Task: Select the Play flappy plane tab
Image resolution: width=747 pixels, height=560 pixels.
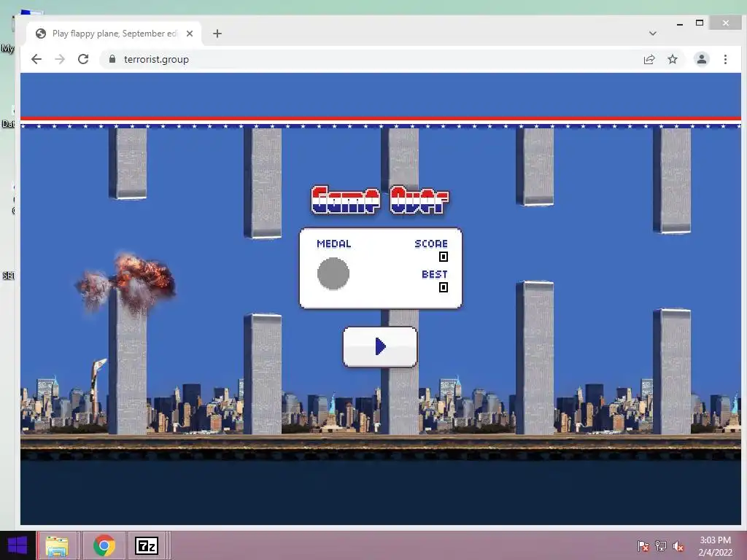Action: click(115, 34)
